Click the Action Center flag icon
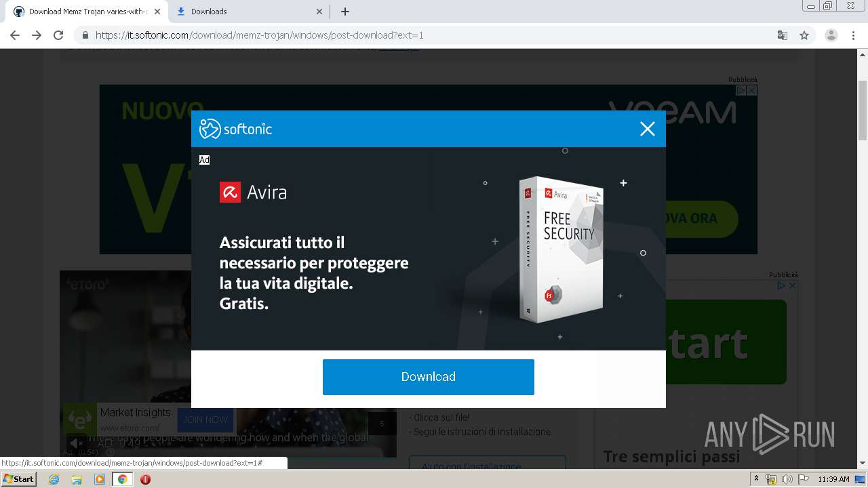 (x=803, y=479)
